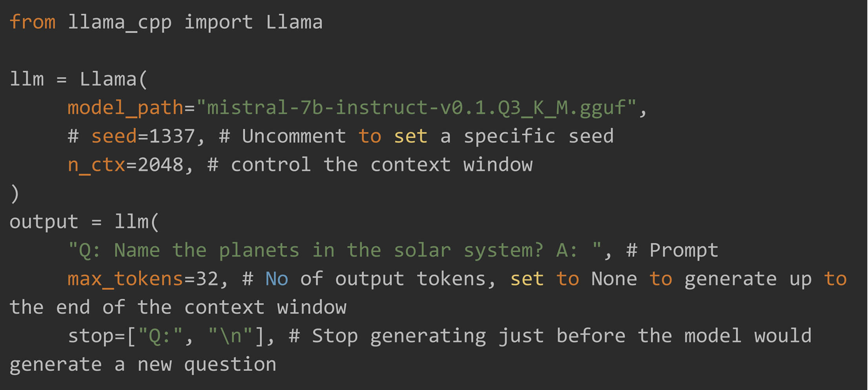Click the max_tokens parameter name

(x=125, y=279)
